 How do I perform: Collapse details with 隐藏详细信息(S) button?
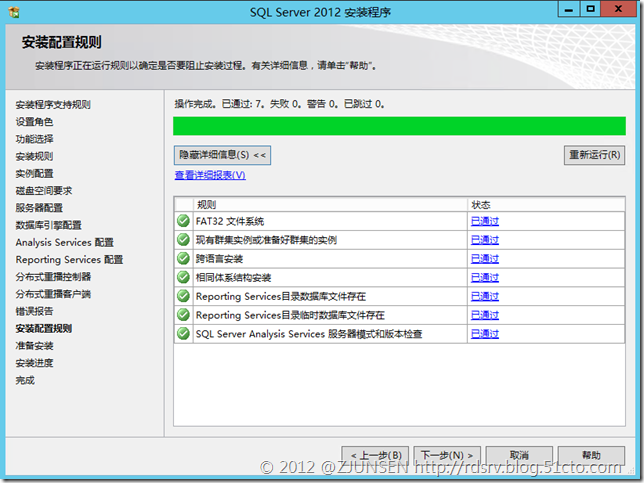222,155
